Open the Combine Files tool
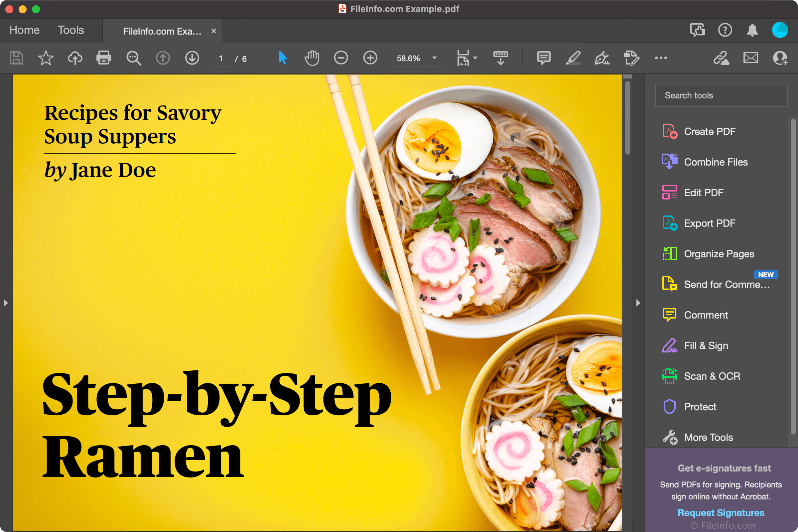 click(714, 162)
